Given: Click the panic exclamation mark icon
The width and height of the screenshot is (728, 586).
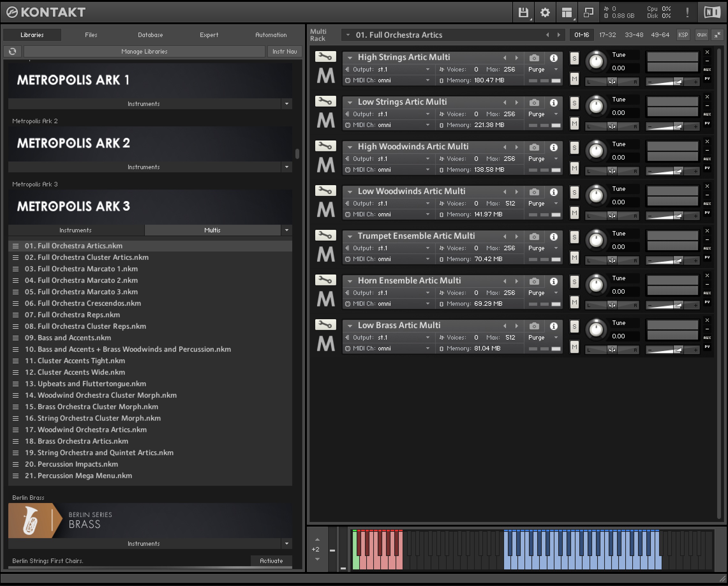Looking at the screenshot, I should pos(687,12).
